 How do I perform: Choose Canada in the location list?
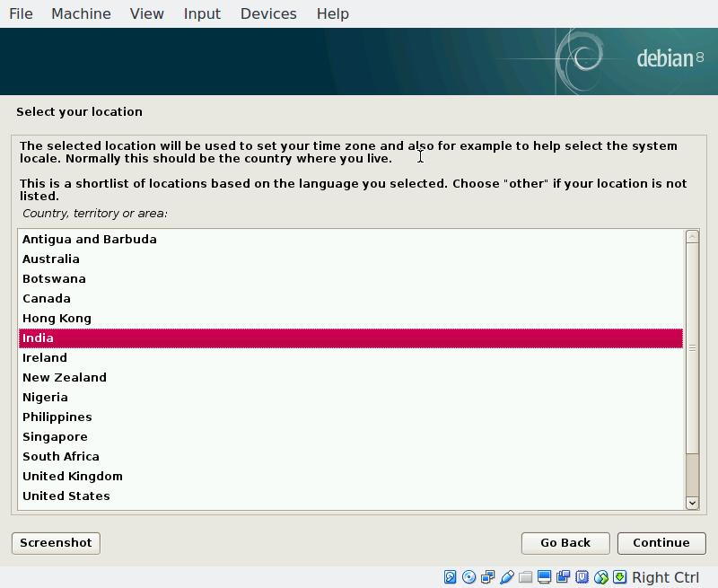point(47,298)
